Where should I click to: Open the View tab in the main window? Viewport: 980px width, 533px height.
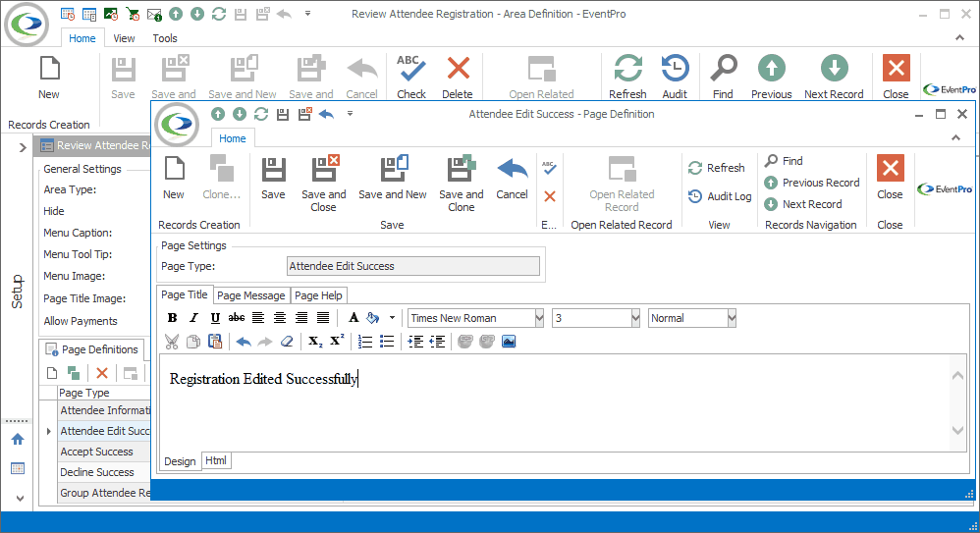(124, 38)
